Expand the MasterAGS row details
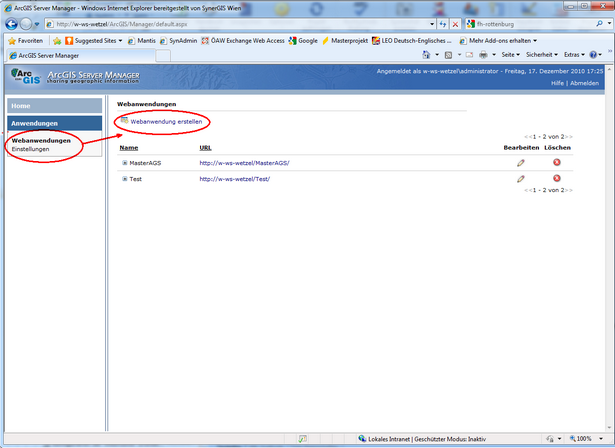 coord(125,163)
